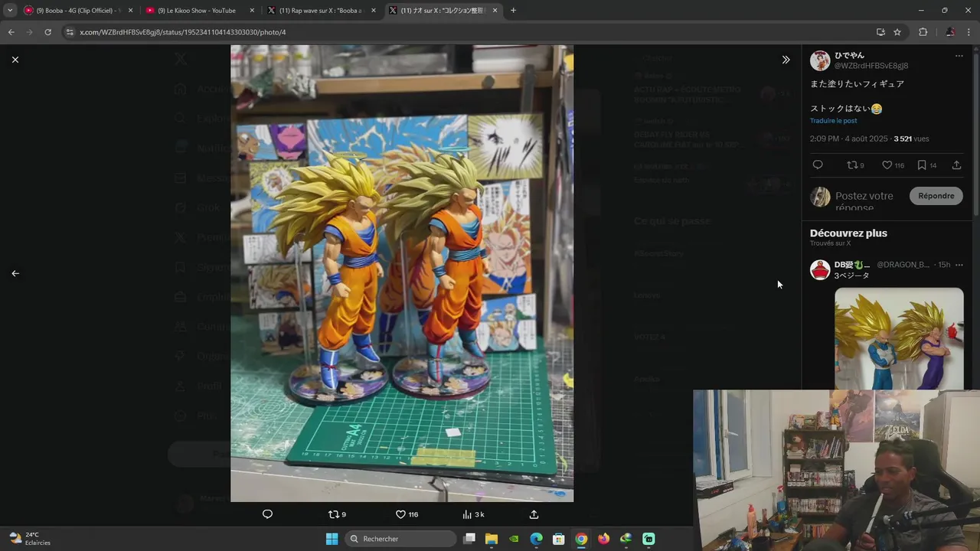Open the Vegeta and Goku figure thumbnail

click(x=899, y=339)
